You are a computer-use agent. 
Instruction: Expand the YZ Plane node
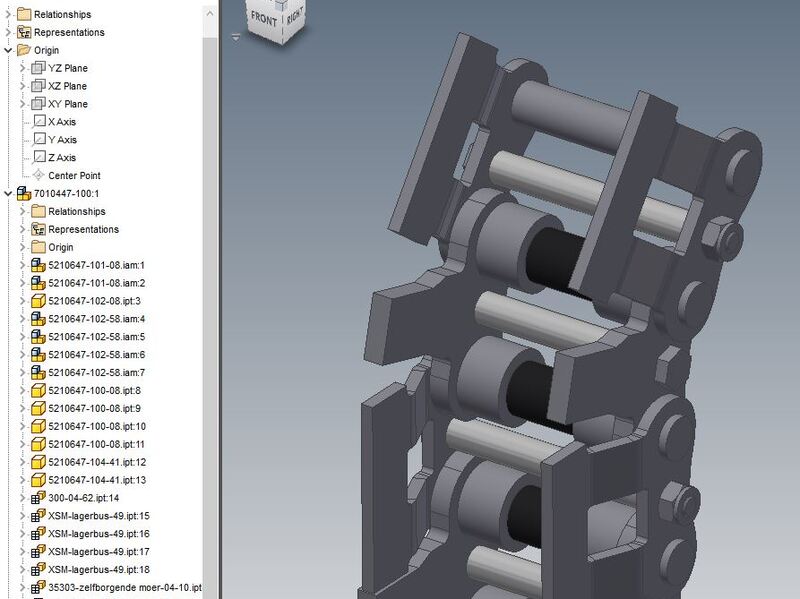[x=22, y=68]
